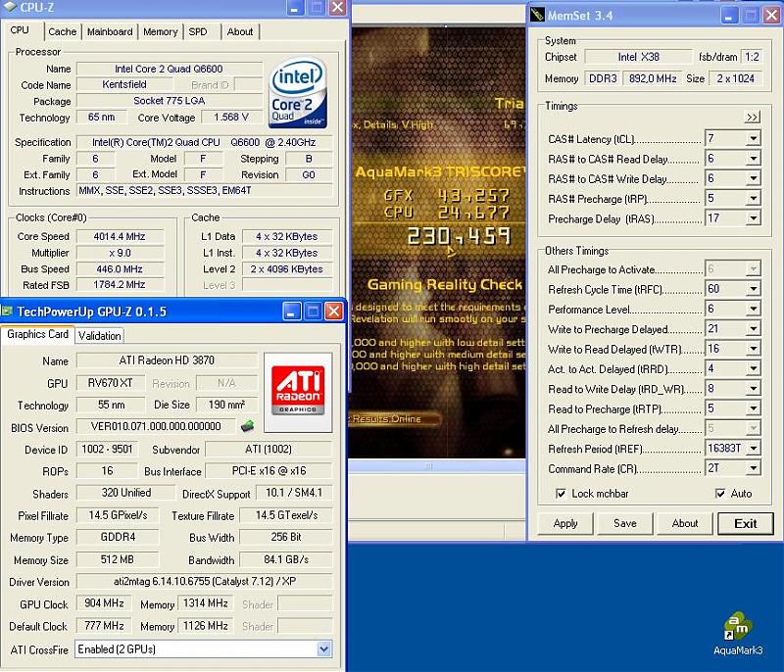Close the CPU-Z window
The height and width of the screenshot is (672, 784).
pos(338,8)
